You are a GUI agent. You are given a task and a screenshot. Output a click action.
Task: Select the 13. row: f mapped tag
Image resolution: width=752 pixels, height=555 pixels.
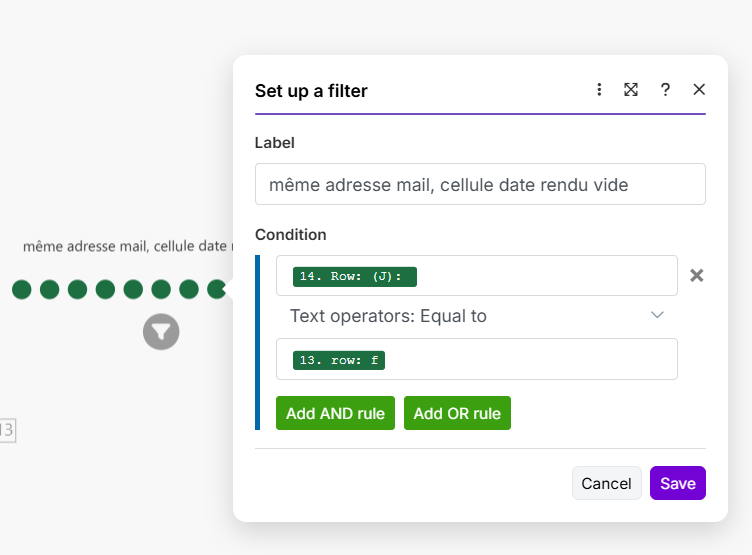coord(339,360)
